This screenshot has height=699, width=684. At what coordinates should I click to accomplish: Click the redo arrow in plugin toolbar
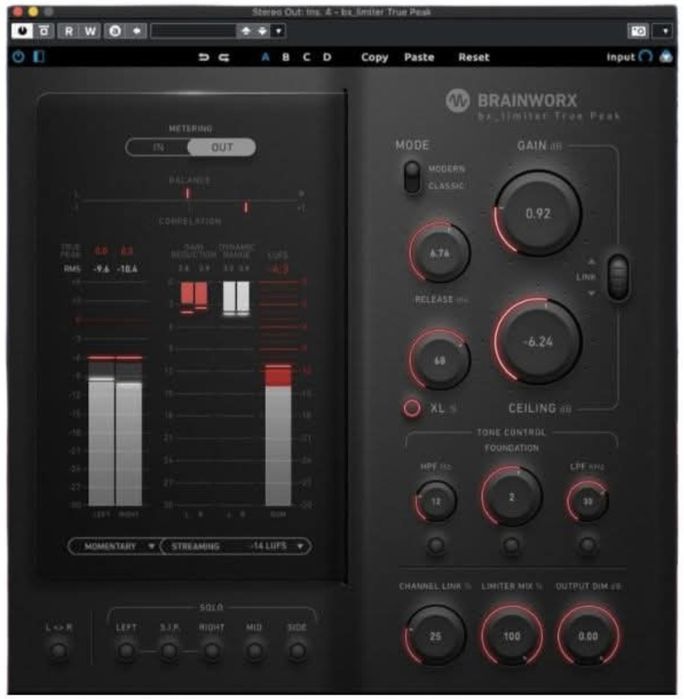224,57
